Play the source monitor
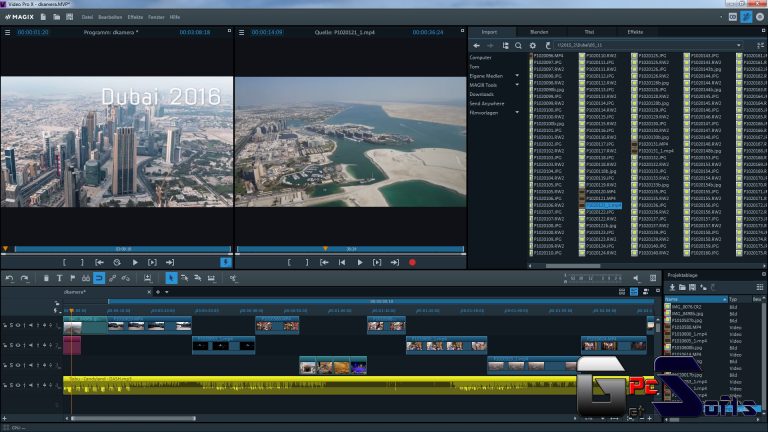768x432 pixels. (x=360, y=263)
